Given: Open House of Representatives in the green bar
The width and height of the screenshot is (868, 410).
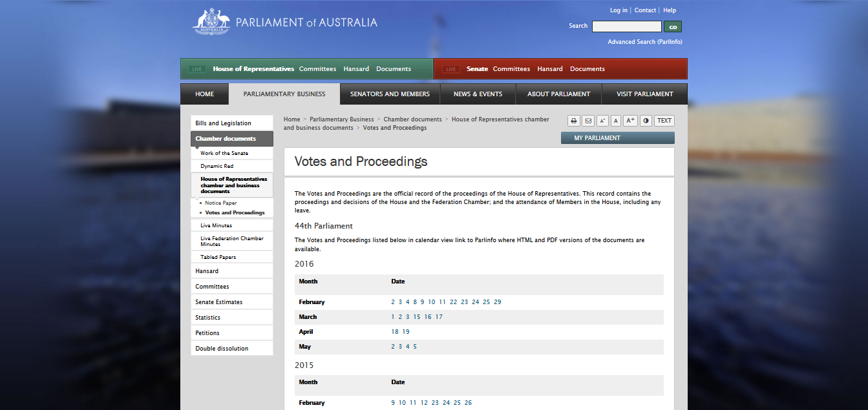Looking at the screenshot, I should 253,69.
